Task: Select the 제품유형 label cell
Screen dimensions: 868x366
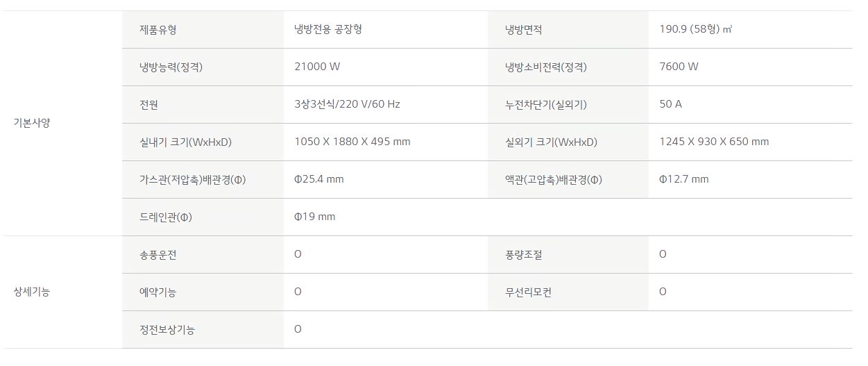Action: 158,30
